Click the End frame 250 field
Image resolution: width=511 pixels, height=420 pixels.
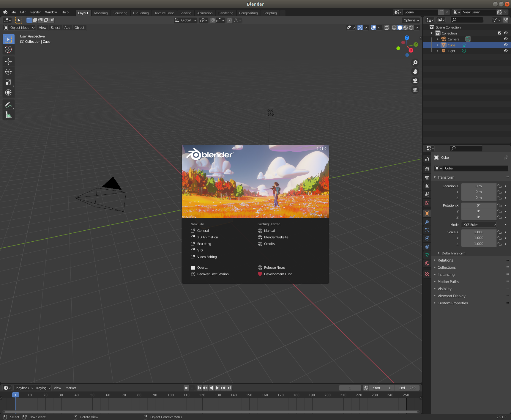[x=407, y=388]
